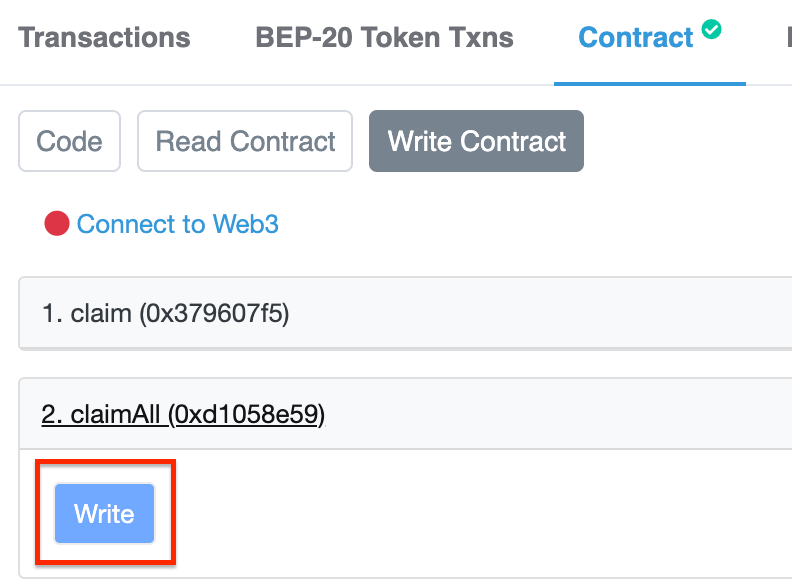Screen dimensions: 792x586
Task: Expand the 1. claim function row
Action: 405,313
